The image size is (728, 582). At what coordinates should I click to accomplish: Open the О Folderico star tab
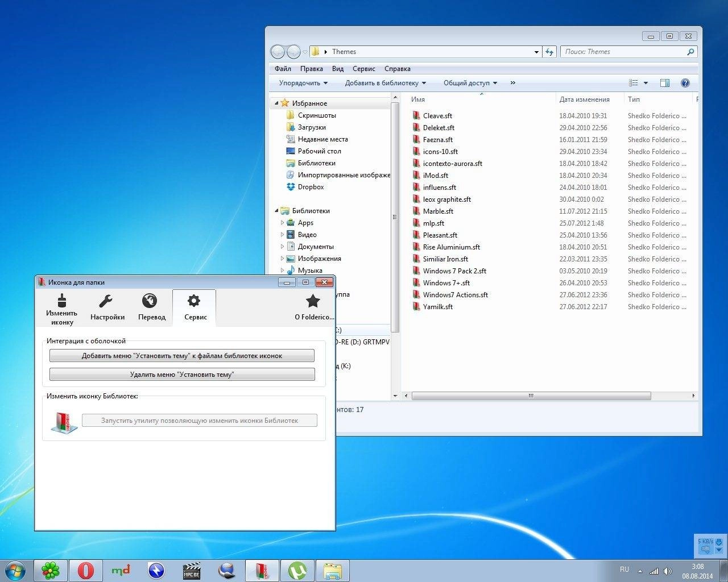[x=313, y=309]
